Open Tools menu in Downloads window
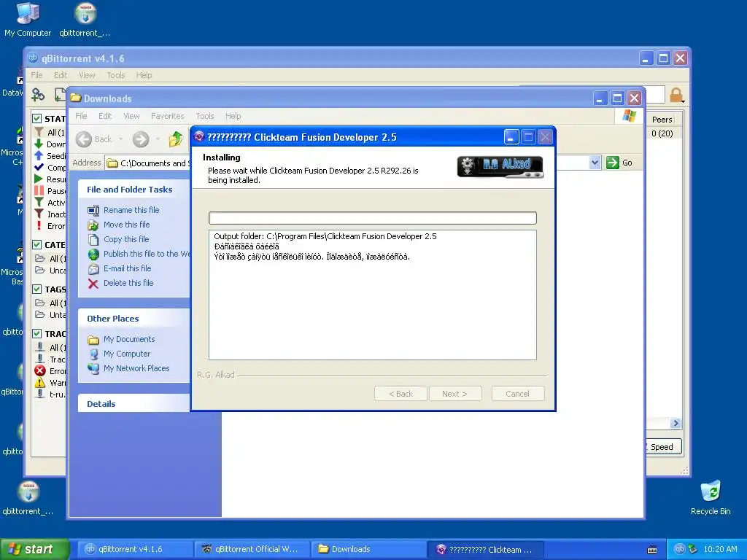 coord(205,116)
